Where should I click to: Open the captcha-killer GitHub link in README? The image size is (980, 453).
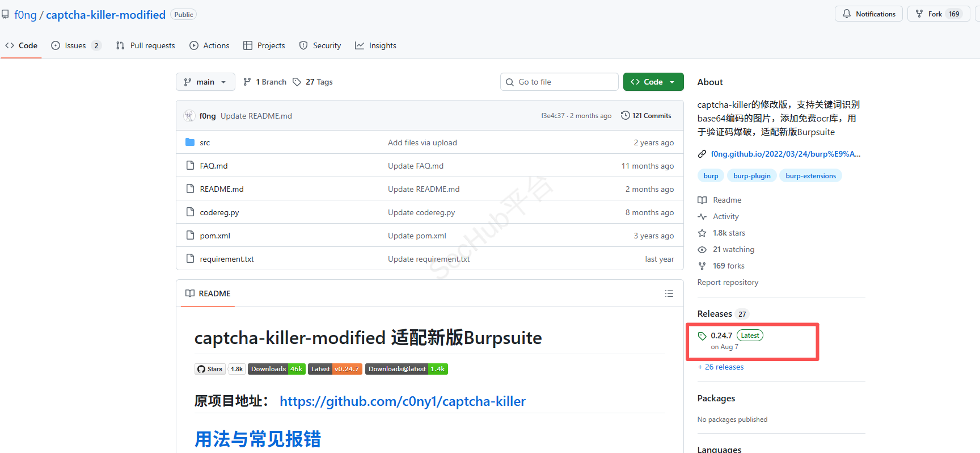tap(403, 401)
